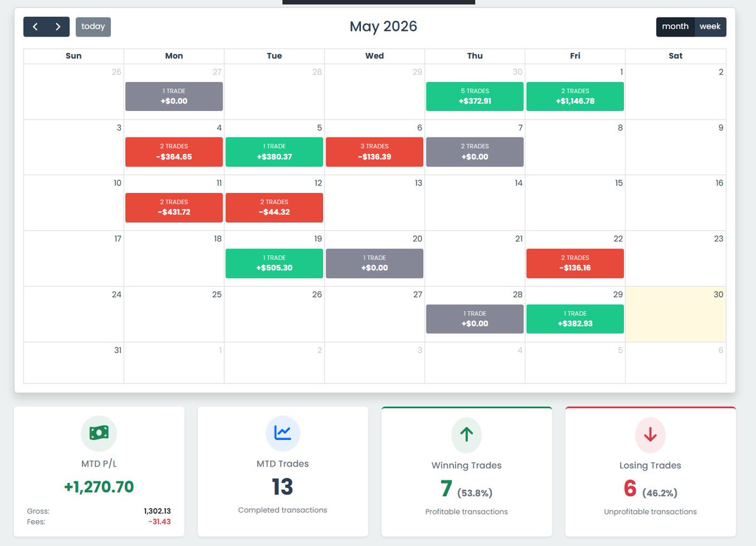Open the 2 trades -$136.16 event on May 22

pos(575,263)
